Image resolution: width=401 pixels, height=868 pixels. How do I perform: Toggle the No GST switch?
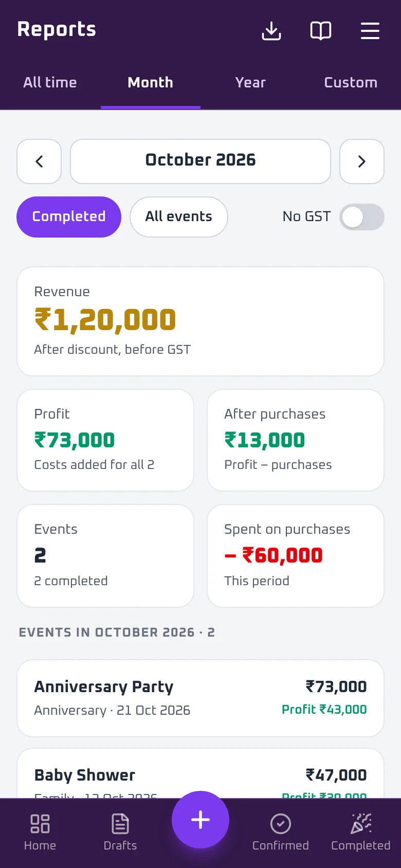(x=362, y=217)
